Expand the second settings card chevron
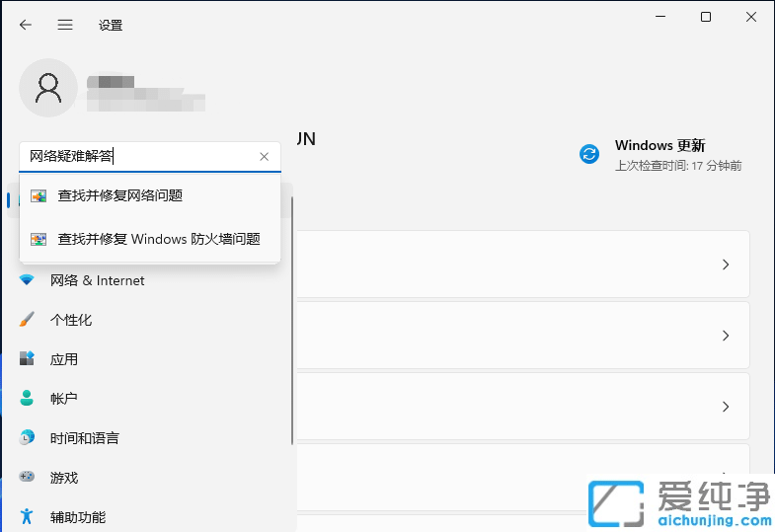 pyautogui.click(x=726, y=336)
